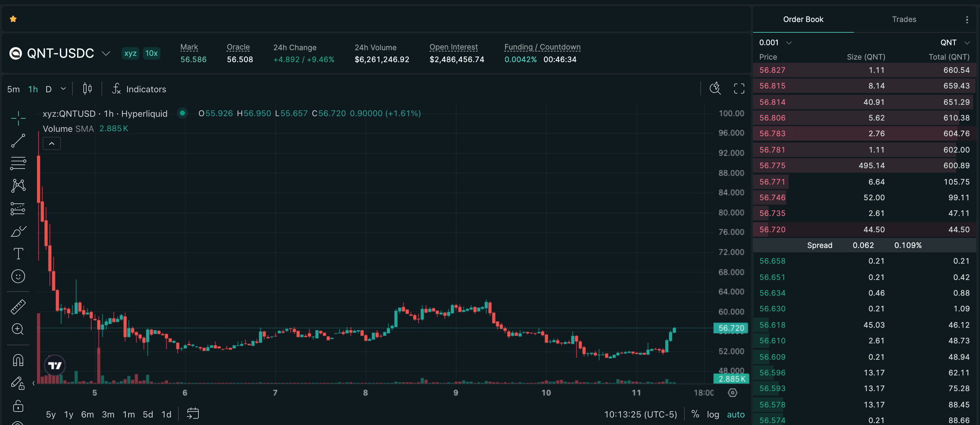Toggle the favorite star
This screenshot has width=980, height=425.
[13, 19]
